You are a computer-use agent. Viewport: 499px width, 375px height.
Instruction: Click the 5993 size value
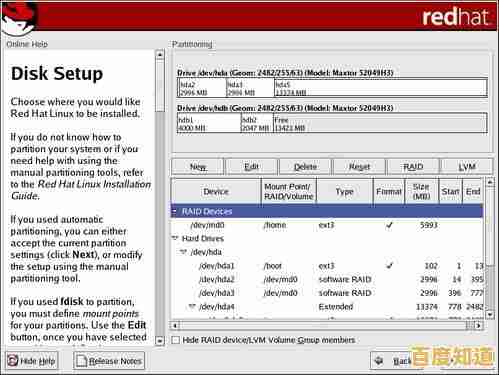point(428,225)
